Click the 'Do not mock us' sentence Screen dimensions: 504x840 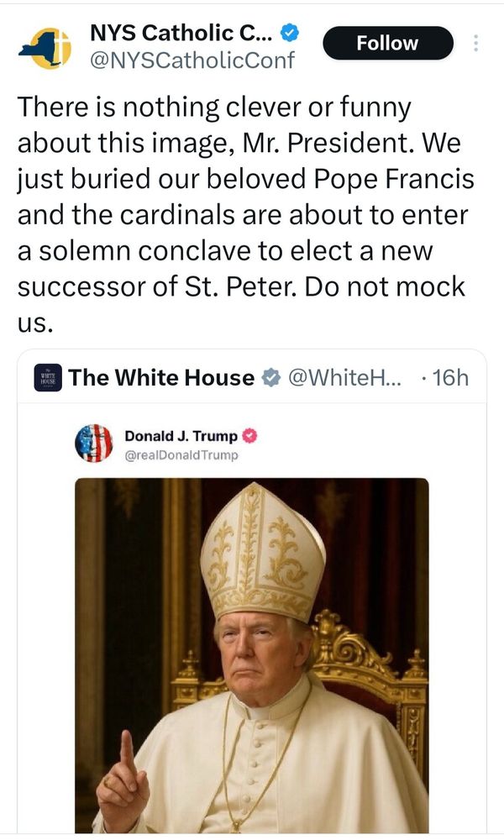241,304
